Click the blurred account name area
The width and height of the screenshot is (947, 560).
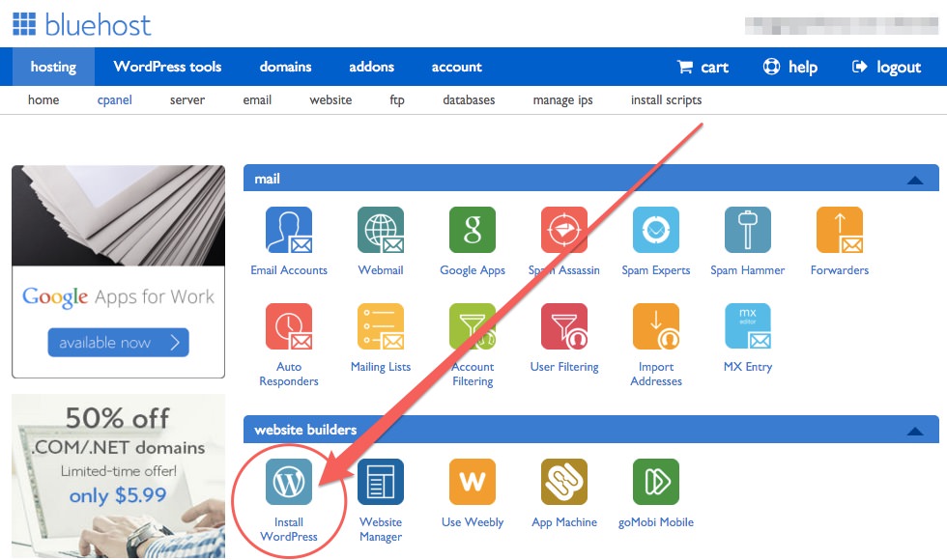tap(842, 25)
